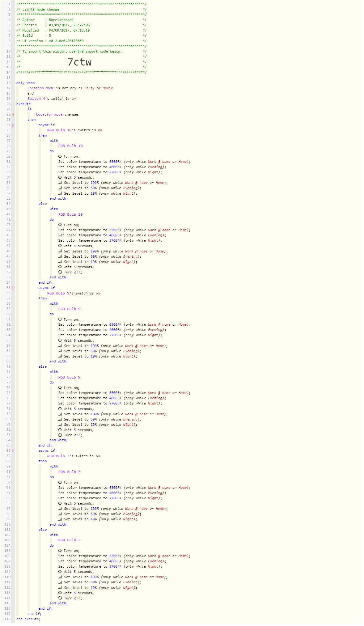The width and height of the screenshot is (364, 626).
Task: Click the power icon of Turn on, line 74
Action: [60, 387]
